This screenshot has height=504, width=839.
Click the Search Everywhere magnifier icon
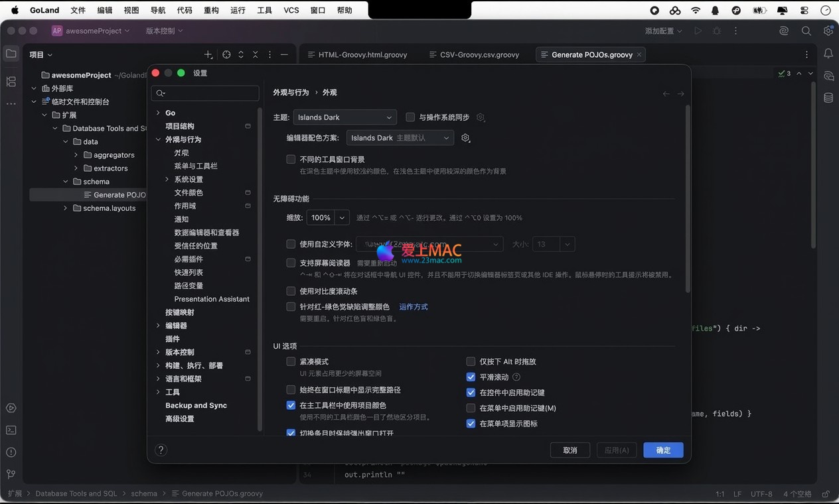click(806, 31)
